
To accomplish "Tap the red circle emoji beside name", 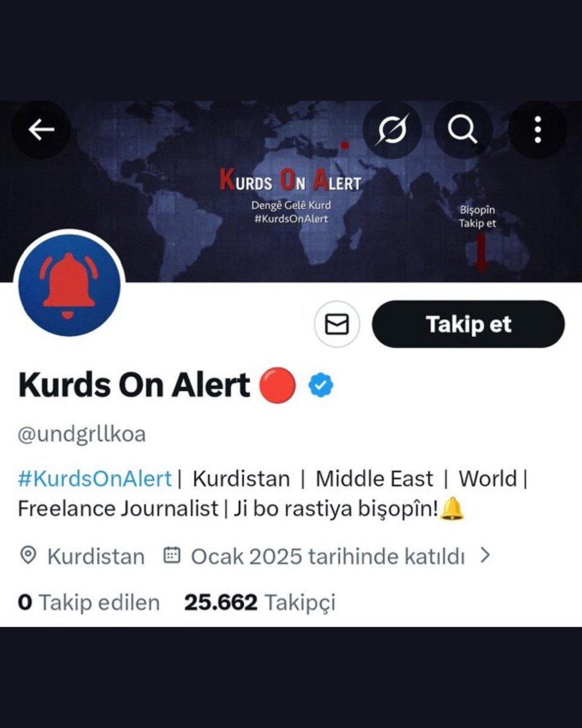I will point(278,385).
